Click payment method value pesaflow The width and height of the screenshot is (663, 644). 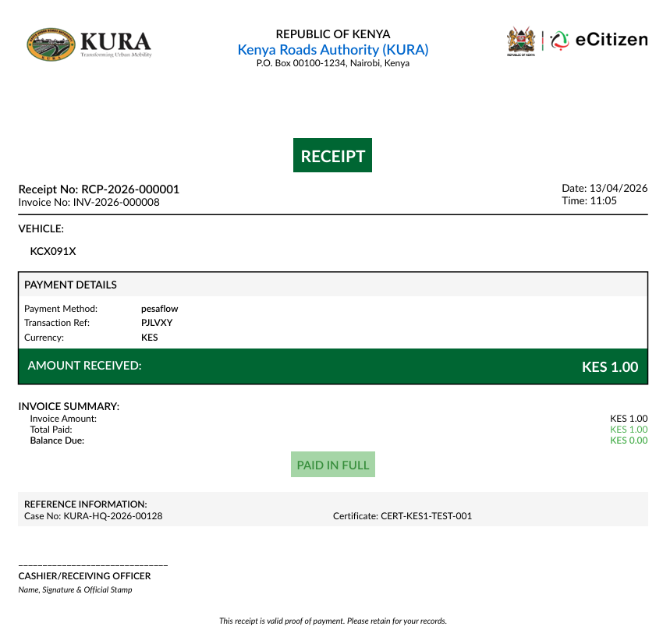point(159,309)
